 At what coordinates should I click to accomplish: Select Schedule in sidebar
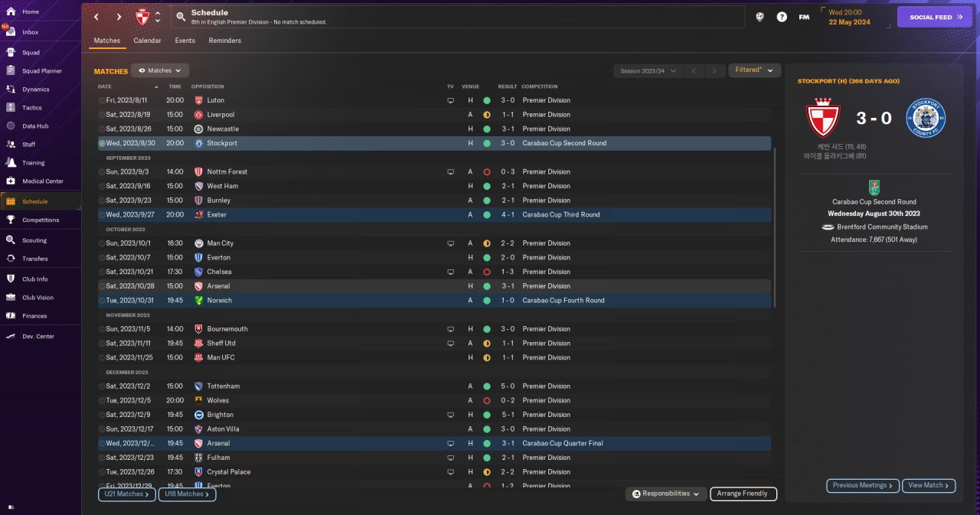41,201
